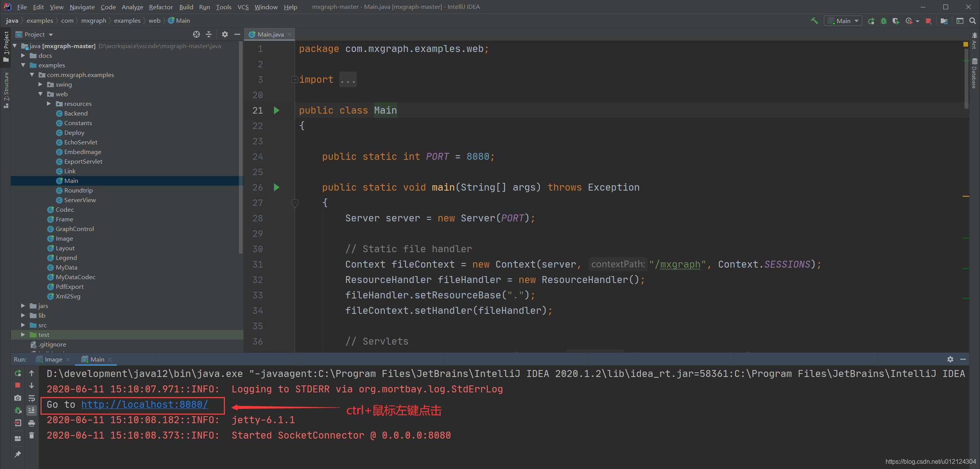
Task: Open the Main run configuration dropdown
Action: point(843,21)
